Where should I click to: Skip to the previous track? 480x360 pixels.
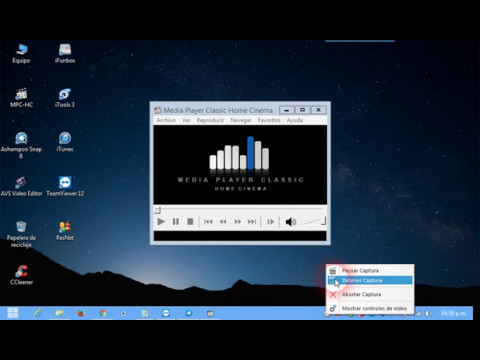[x=208, y=222]
